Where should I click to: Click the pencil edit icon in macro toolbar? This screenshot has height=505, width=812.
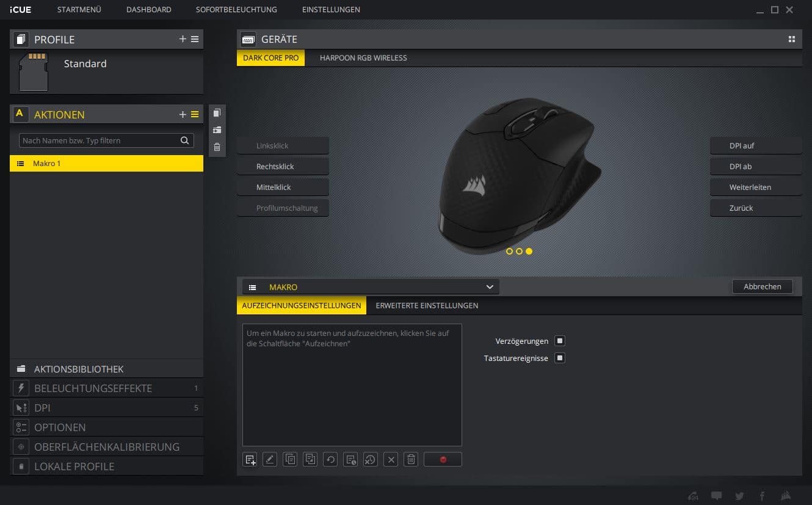pos(270,459)
